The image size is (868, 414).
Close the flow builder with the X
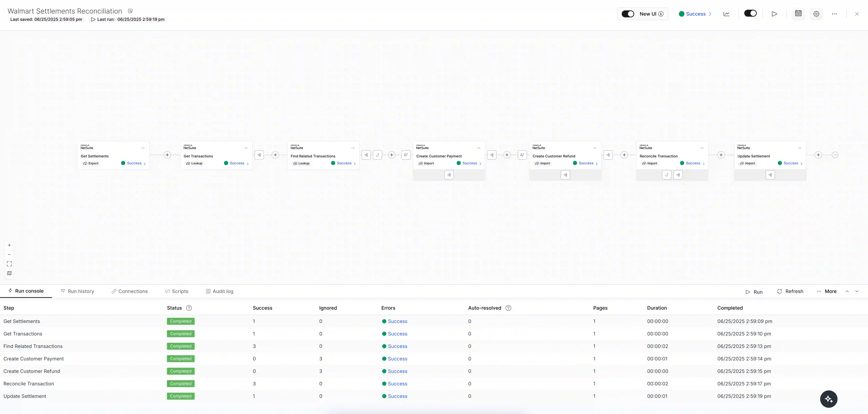point(857,14)
